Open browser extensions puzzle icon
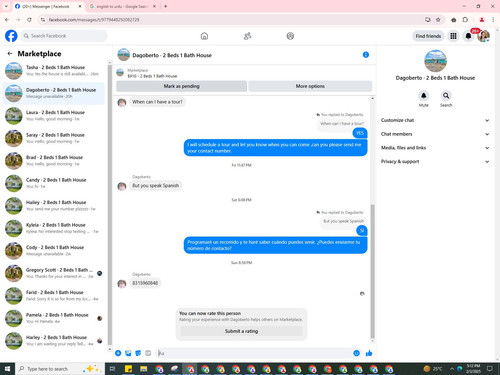Screen dimensions: 500x375 tap(465, 20)
